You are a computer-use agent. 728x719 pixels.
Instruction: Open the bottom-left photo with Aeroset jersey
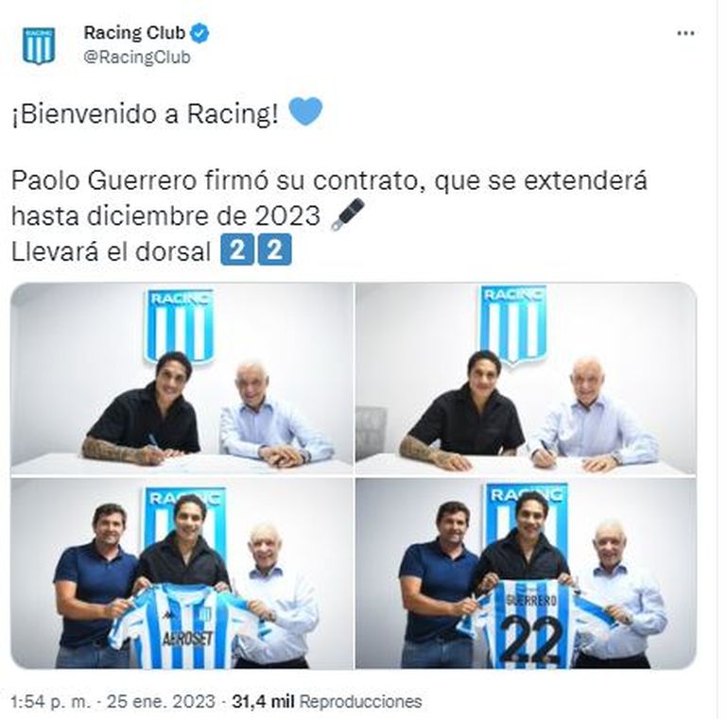[182, 573]
